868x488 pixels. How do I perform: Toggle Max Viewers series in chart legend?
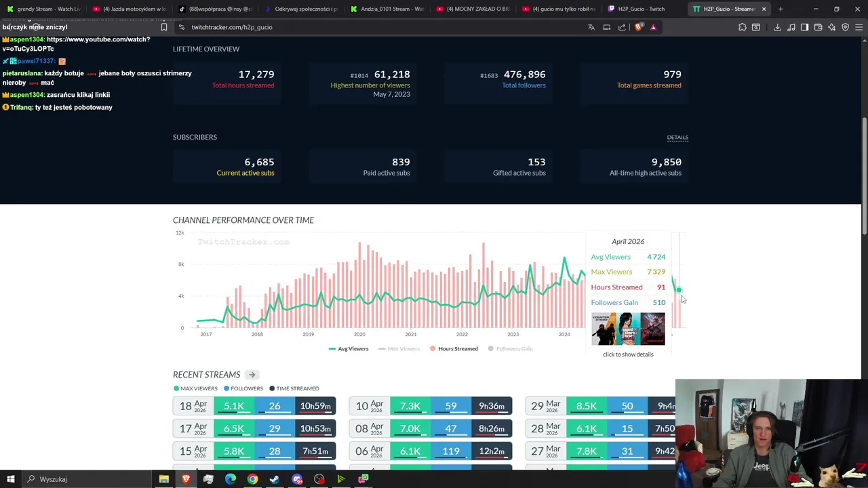pyautogui.click(x=399, y=348)
